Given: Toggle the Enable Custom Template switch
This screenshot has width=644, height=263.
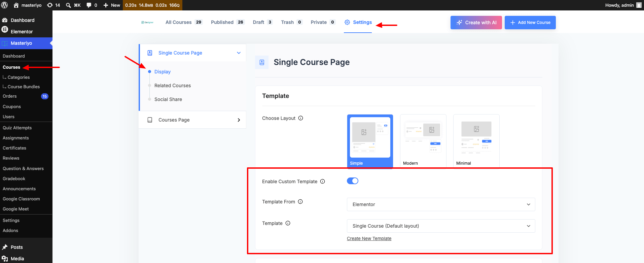Looking at the screenshot, I should (353, 181).
